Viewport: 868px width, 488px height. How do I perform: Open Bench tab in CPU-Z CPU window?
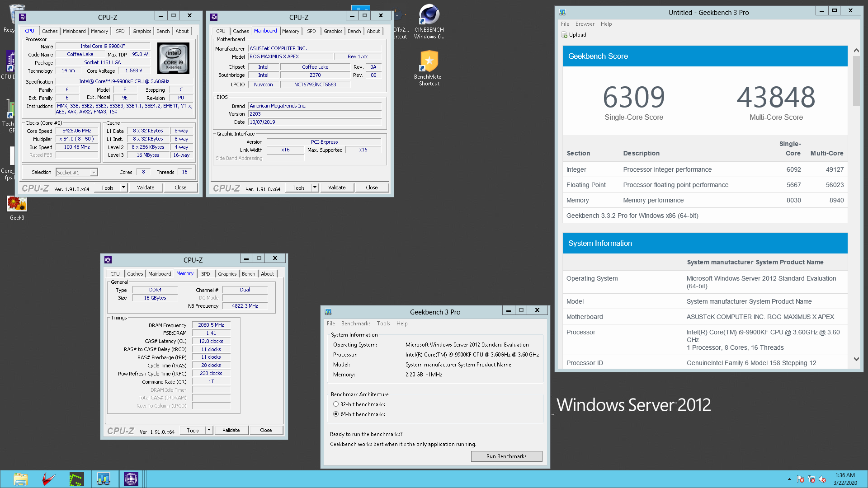[163, 31]
